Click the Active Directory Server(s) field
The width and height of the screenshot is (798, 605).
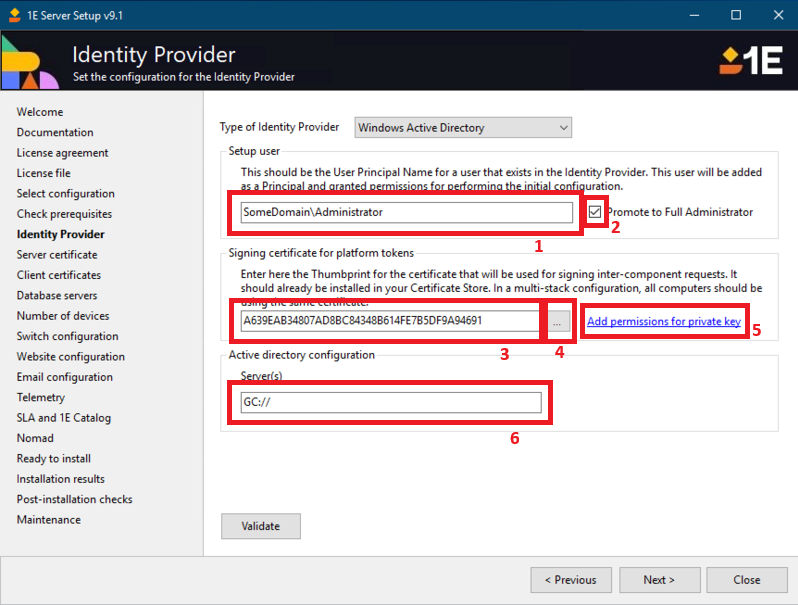390,402
